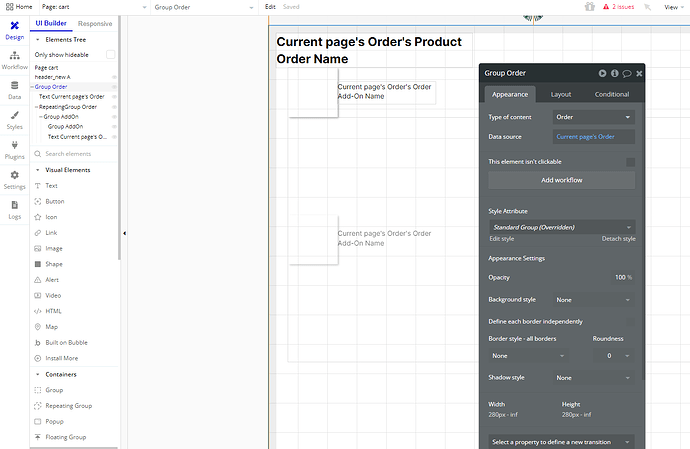Click the Detach style link
The height and width of the screenshot is (449, 690).
[618, 239]
